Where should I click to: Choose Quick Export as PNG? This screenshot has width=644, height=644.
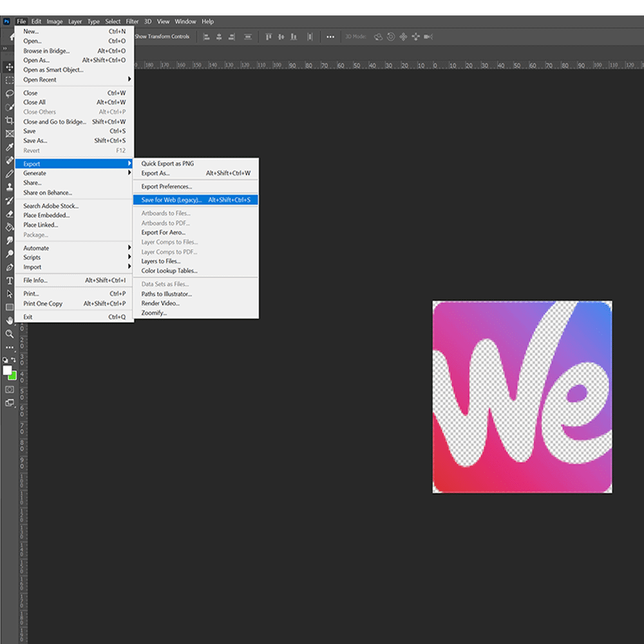[196, 164]
